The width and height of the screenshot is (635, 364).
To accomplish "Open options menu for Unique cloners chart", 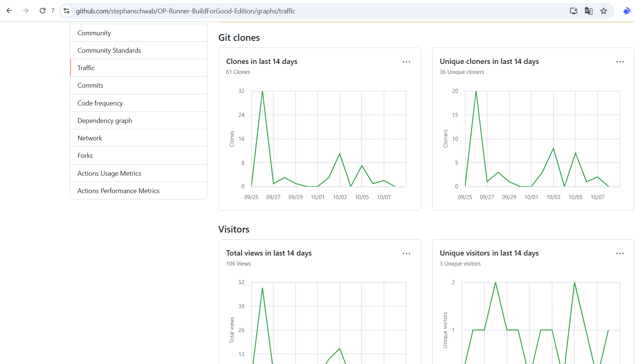I will tap(620, 62).
